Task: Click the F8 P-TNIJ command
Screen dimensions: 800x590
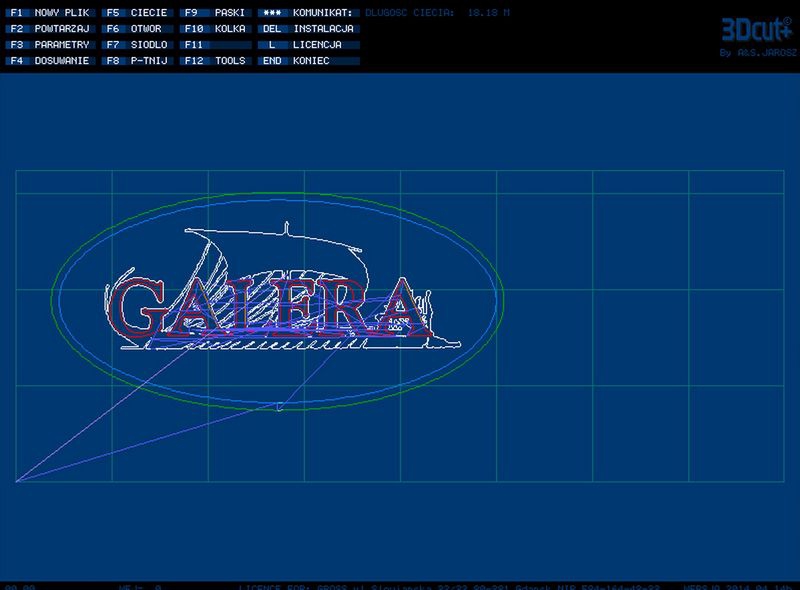Action: pos(137,61)
